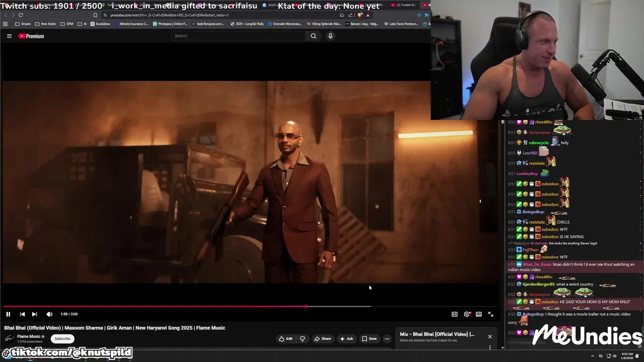Subscribe to Flame Music
The width and height of the screenshot is (644, 362).
[x=62, y=339]
